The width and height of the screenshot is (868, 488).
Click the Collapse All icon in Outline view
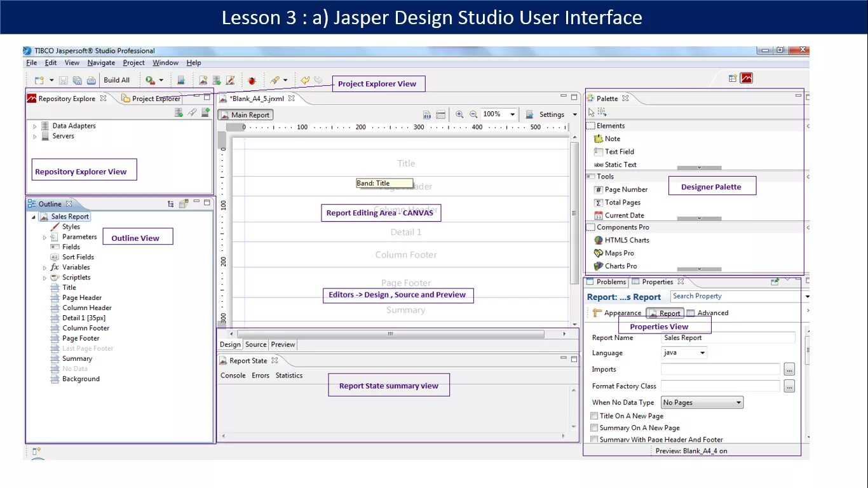pyautogui.click(x=170, y=204)
